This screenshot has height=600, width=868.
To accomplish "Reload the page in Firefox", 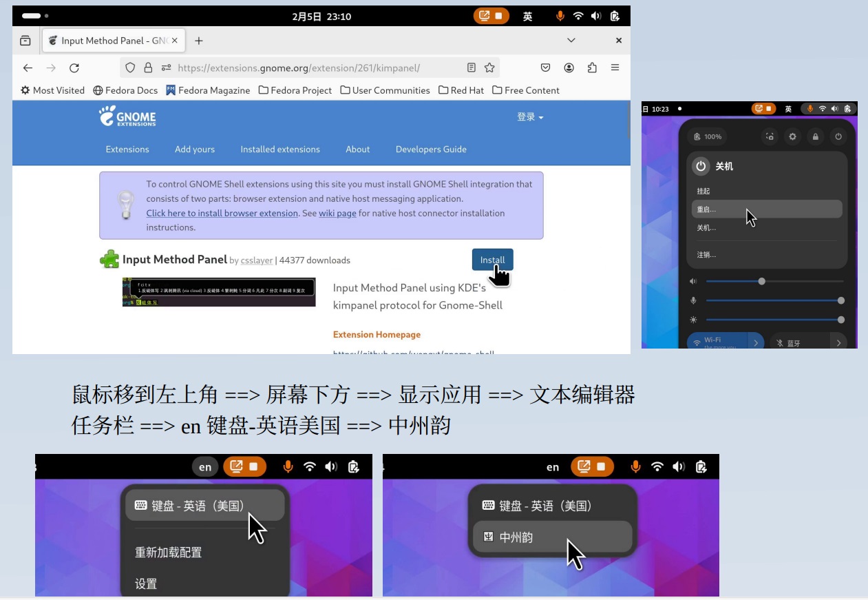I will (74, 68).
